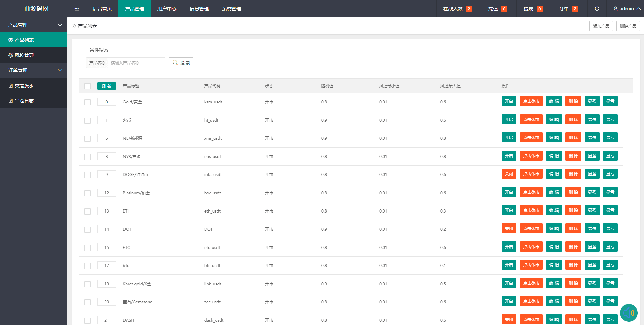Toggle the select-all checkbox in table header
Viewport: 644px width, 325px height.
coord(87,86)
